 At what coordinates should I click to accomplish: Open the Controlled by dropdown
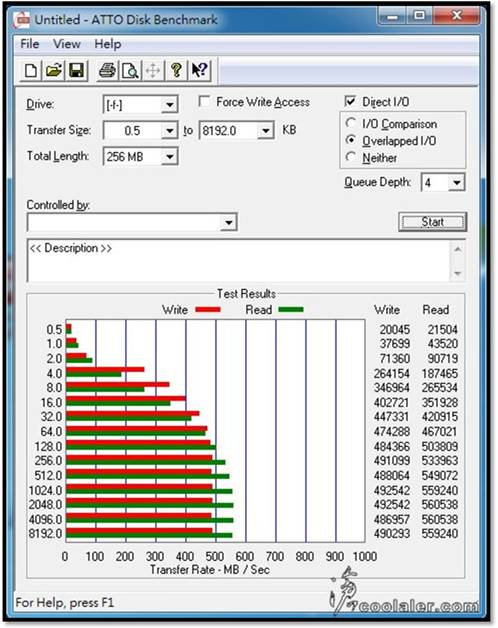click(229, 222)
